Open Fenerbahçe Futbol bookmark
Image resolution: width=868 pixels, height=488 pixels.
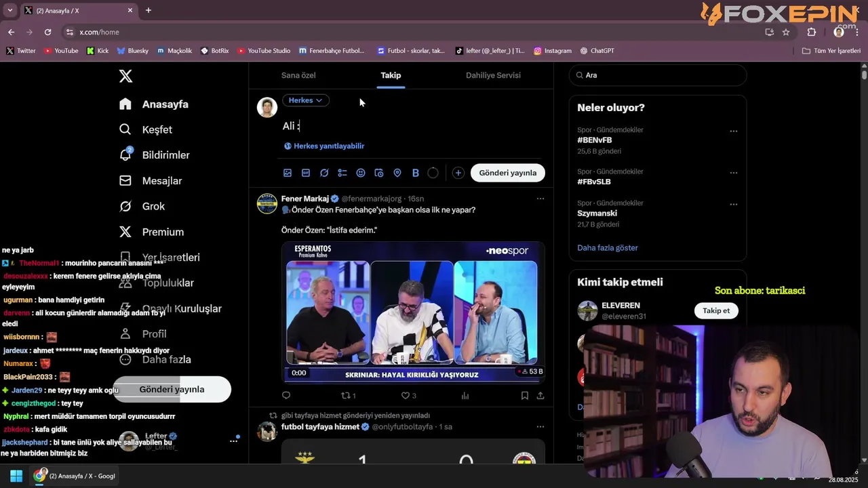[x=332, y=51]
